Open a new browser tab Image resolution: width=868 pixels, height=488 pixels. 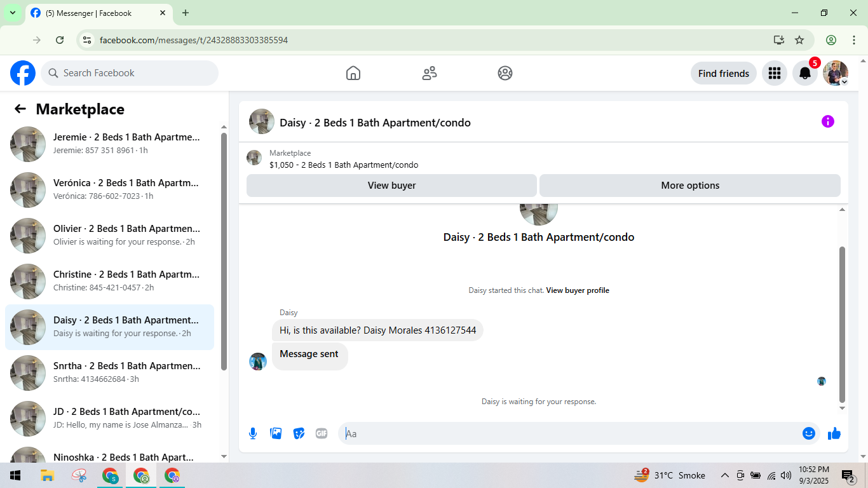[x=186, y=13]
